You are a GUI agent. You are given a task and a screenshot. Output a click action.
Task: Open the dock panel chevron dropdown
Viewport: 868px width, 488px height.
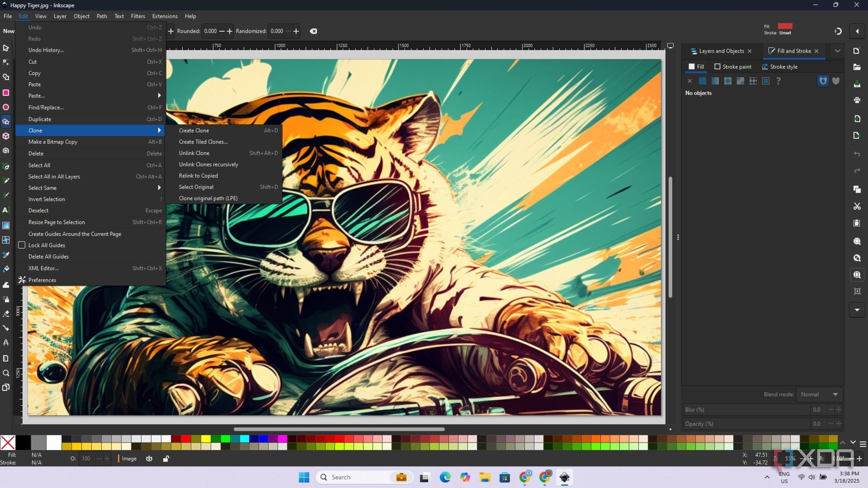click(837, 51)
